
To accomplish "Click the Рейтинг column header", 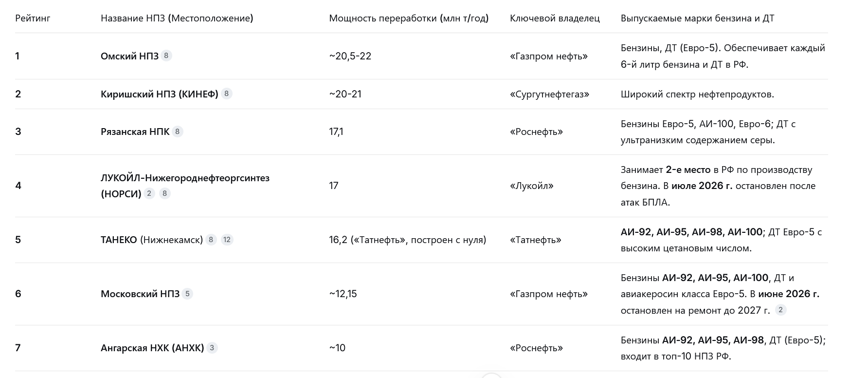I will pos(33,19).
